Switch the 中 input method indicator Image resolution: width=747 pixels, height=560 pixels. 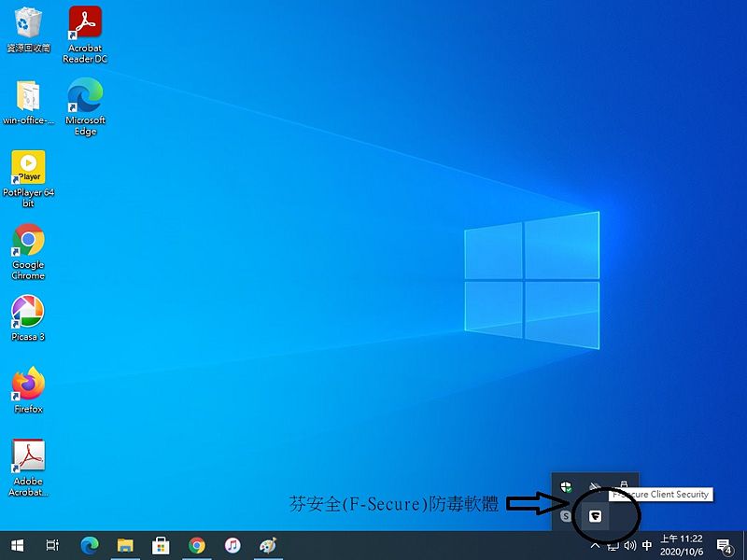click(x=647, y=546)
